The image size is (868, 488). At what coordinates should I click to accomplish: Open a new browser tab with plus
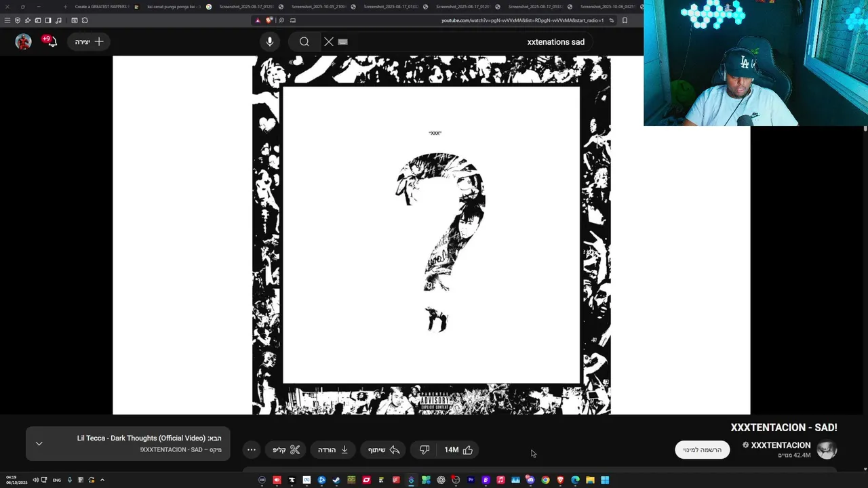coord(65,7)
